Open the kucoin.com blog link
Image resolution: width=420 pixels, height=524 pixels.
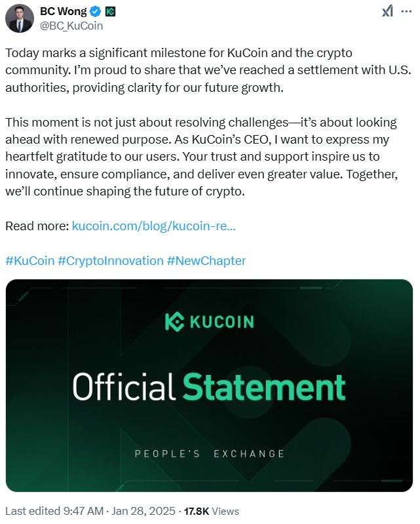[153, 226]
